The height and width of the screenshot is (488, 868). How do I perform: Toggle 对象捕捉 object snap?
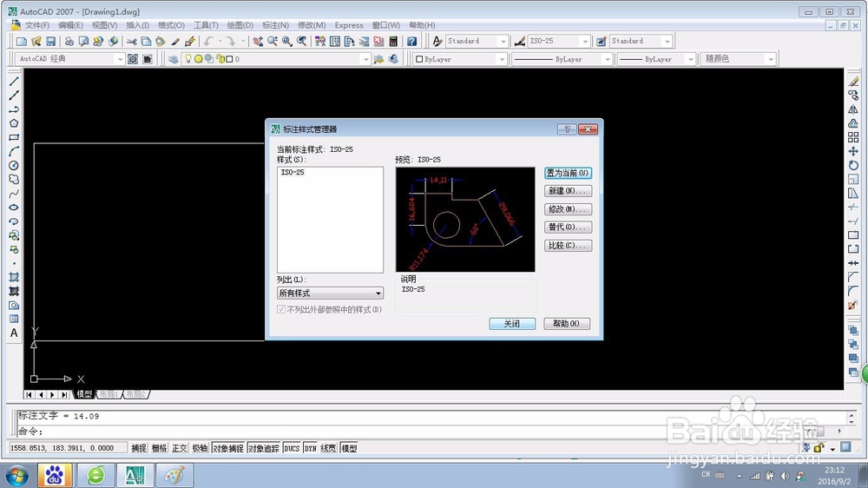point(228,448)
